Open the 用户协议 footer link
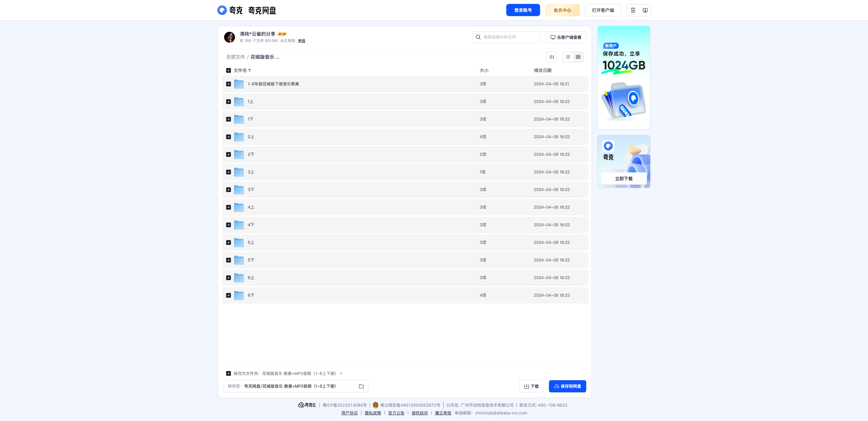Image resolution: width=868 pixels, height=421 pixels. coord(349,413)
